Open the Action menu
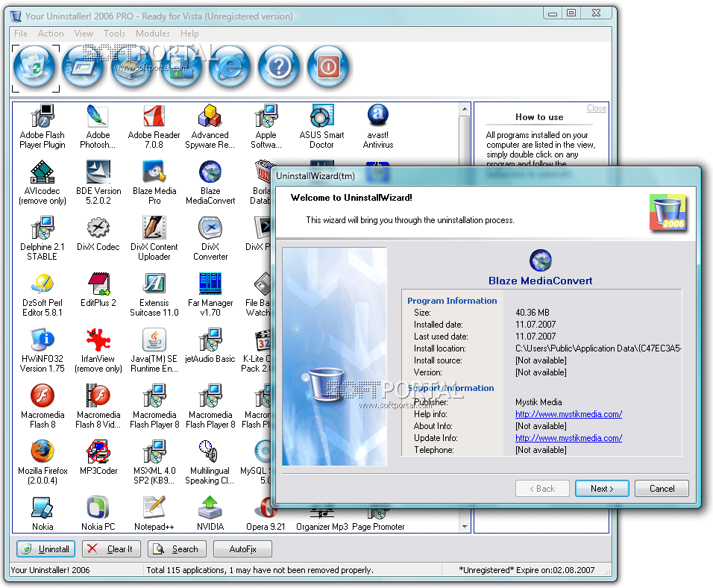713x588 pixels. (x=51, y=34)
